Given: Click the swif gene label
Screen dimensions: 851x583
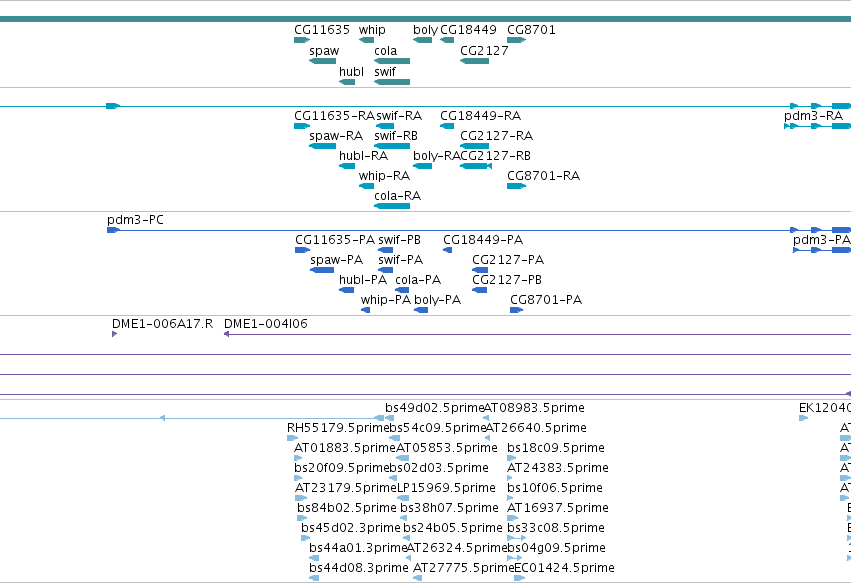Looking at the screenshot, I should [x=385, y=72].
